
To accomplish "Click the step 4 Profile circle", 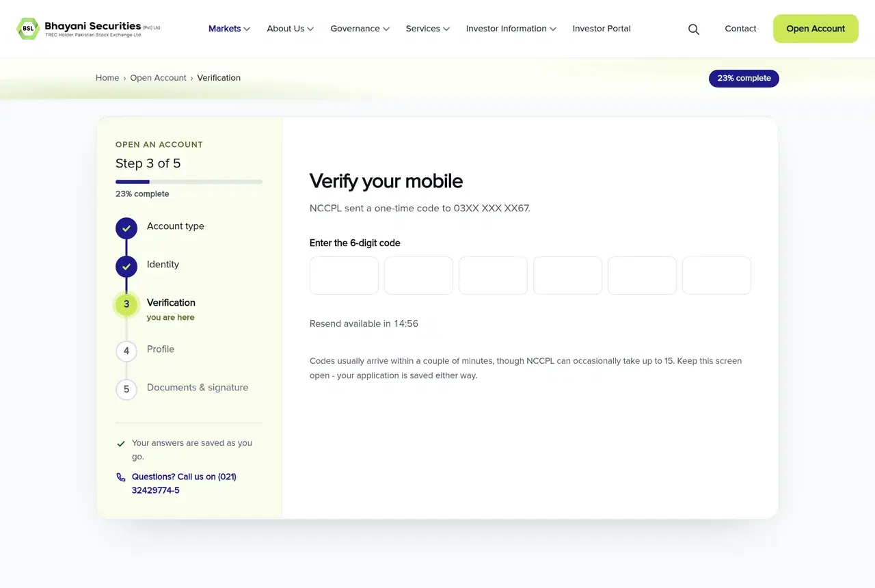I will pyautogui.click(x=126, y=351).
